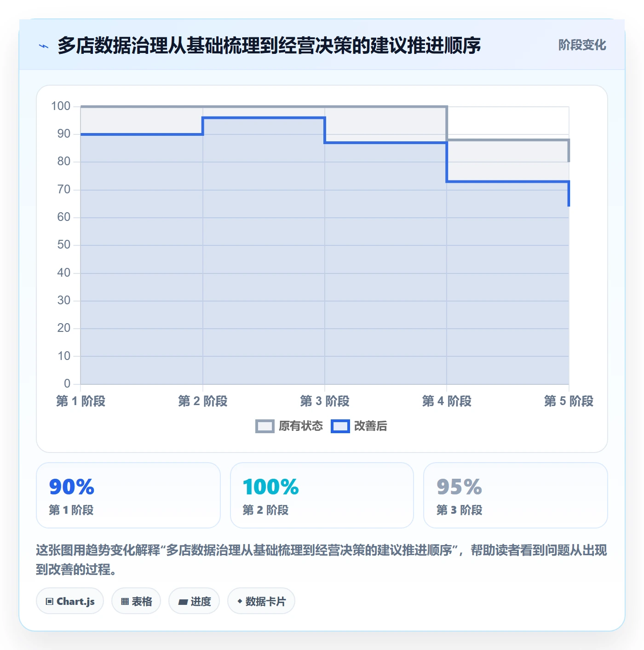Click the chart title 多店数据治理 heading
Viewport: 644px width, 650px height.
[x=269, y=46]
